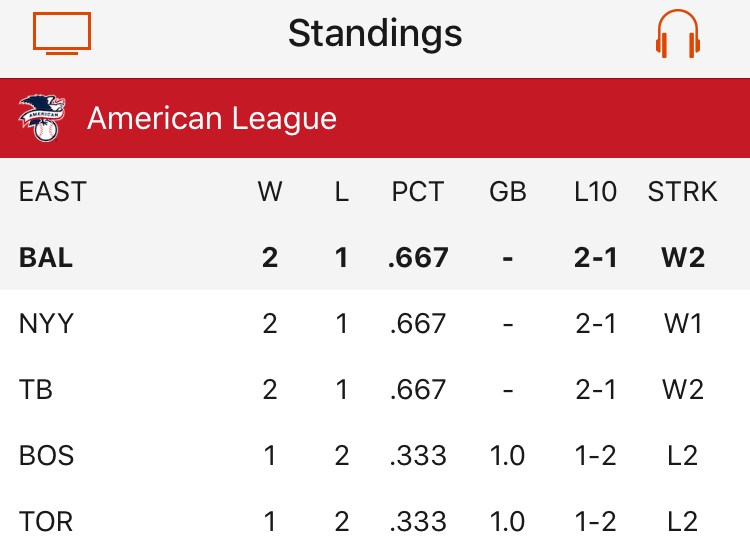Viewport: 750px width, 546px height.
Task: Tap the PCT column header
Action: coord(418,191)
